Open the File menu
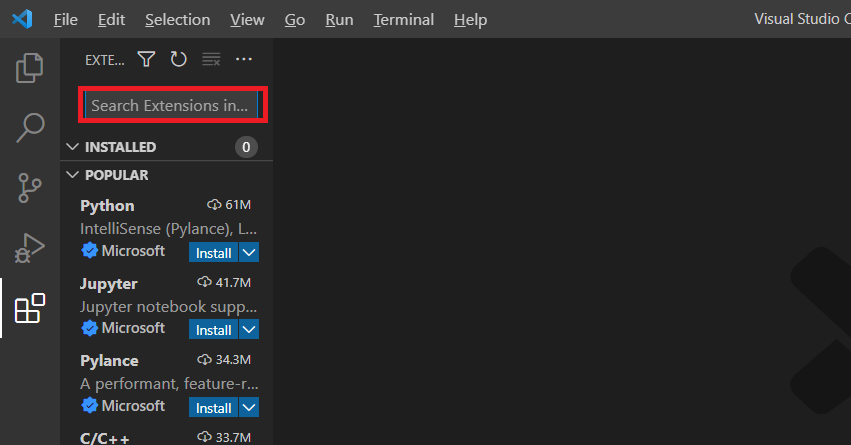This screenshot has height=445, width=851. [x=66, y=20]
